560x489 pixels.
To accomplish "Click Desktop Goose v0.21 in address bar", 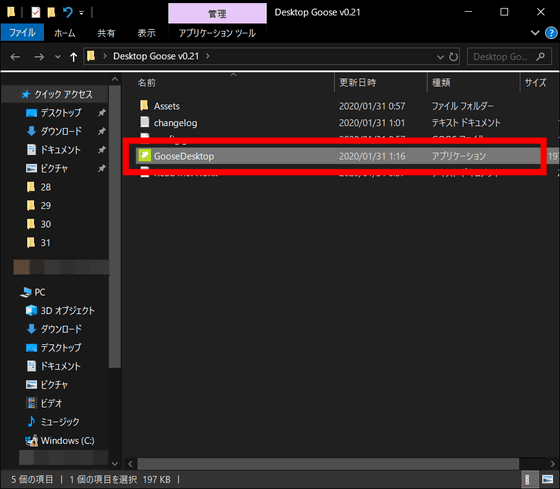I will (156, 56).
